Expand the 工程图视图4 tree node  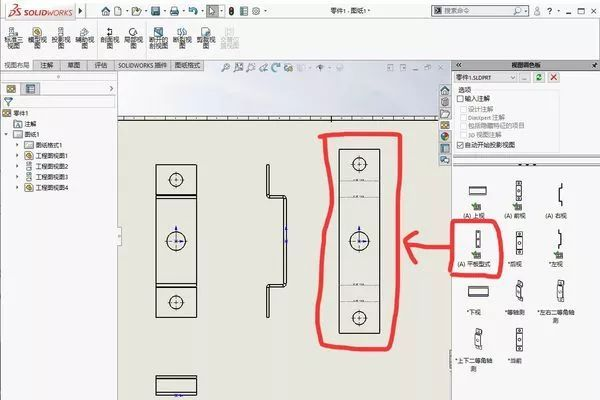(x=17, y=188)
